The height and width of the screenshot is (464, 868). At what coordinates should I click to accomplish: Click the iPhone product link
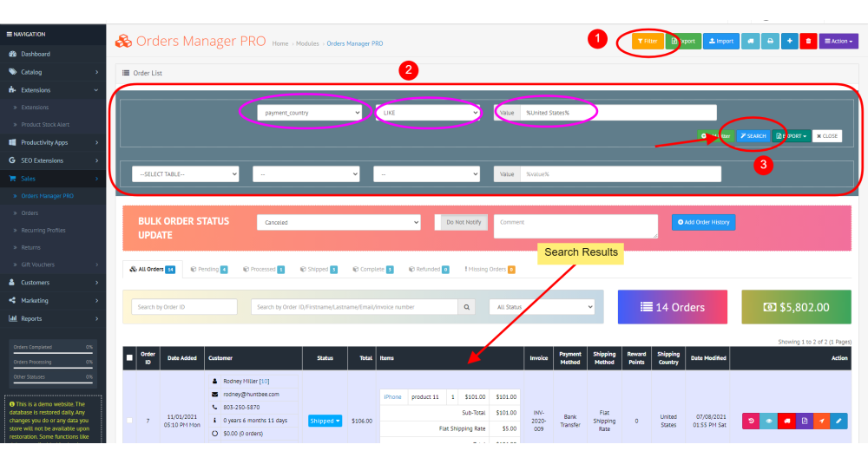393,397
